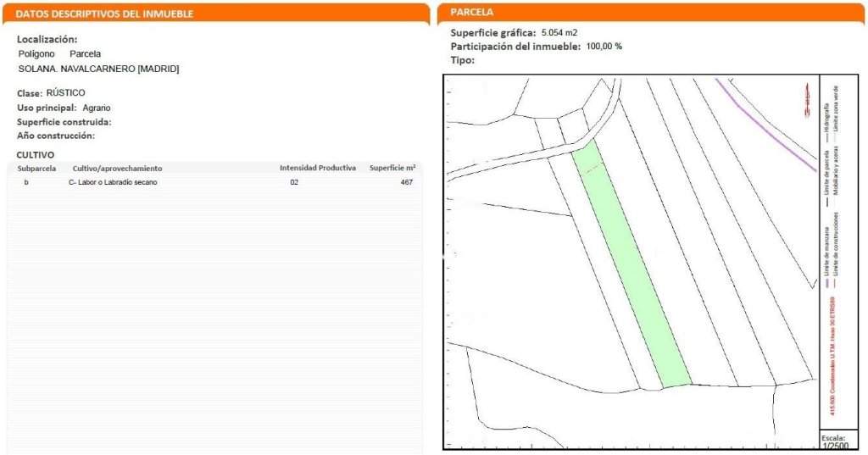Click the 'Subparcela' column header
Image resolution: width=868 pixels, height=455 pixels.
pyautogui.click(x=36, y=169)
